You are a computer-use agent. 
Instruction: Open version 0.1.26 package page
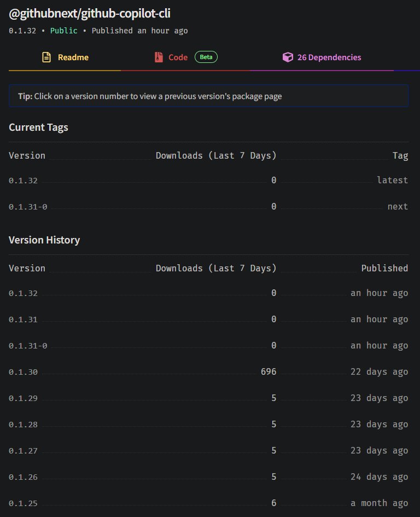(x=23, y=477)
